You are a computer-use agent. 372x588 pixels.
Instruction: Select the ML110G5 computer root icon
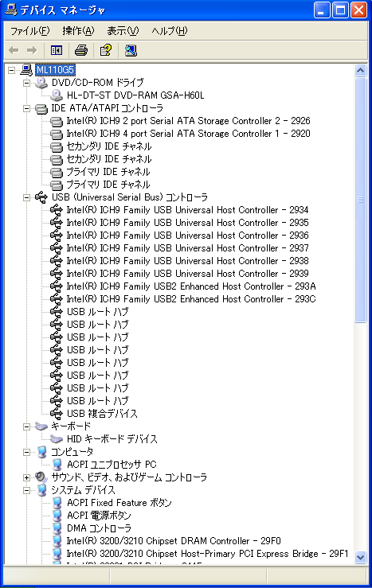pos(26,70)
